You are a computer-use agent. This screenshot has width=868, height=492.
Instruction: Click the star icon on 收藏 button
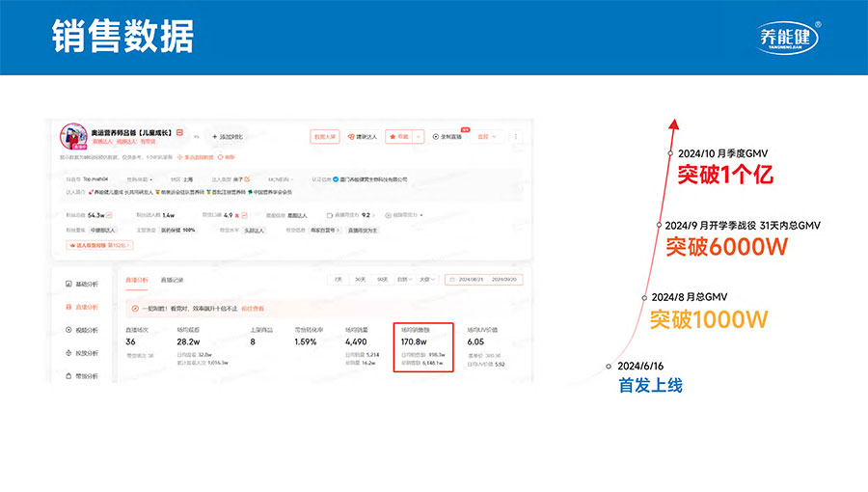click(x=393, y=137)
